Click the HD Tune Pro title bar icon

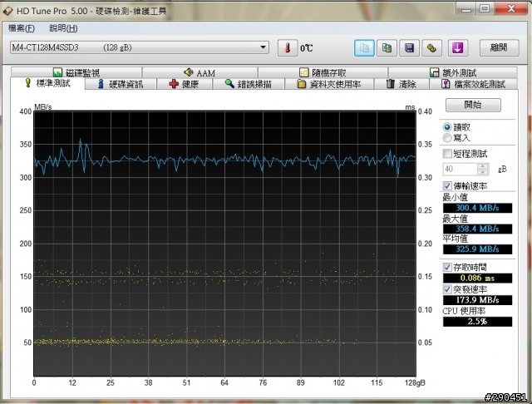pos(7,11)
